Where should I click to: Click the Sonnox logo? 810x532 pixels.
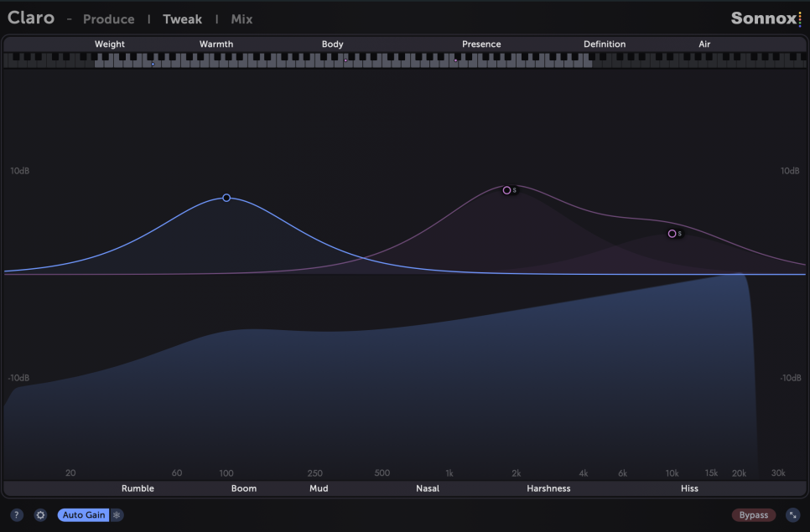tap(766, 18)
